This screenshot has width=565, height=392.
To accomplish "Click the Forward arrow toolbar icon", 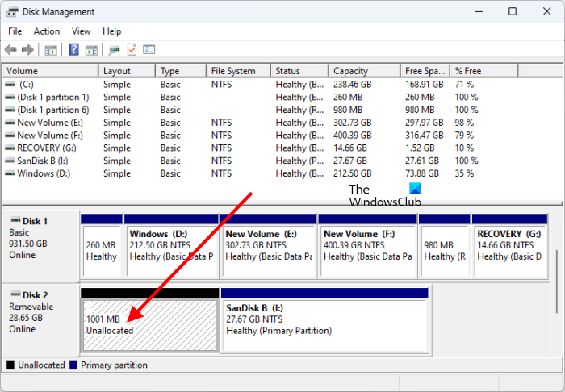I will [27, 50].
